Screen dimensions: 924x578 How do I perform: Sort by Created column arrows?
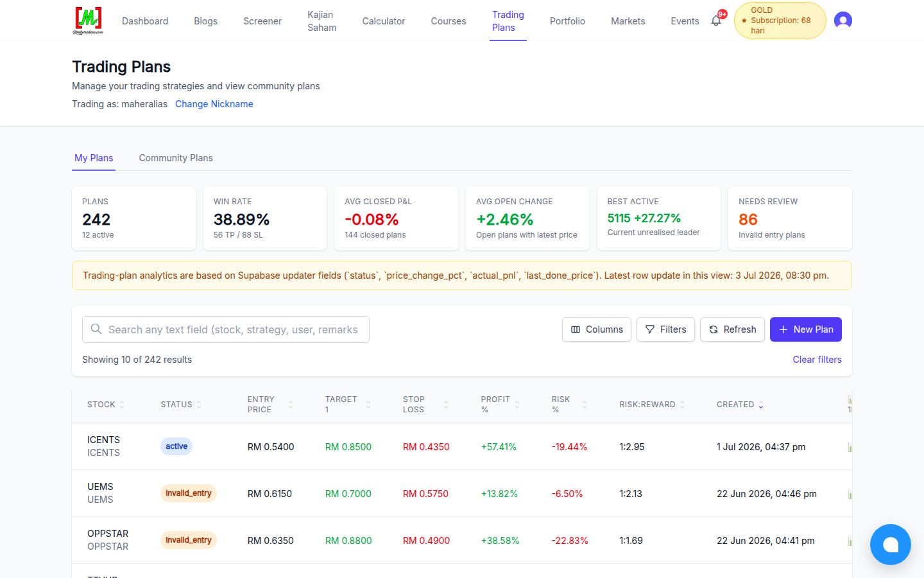coord(761,405)
